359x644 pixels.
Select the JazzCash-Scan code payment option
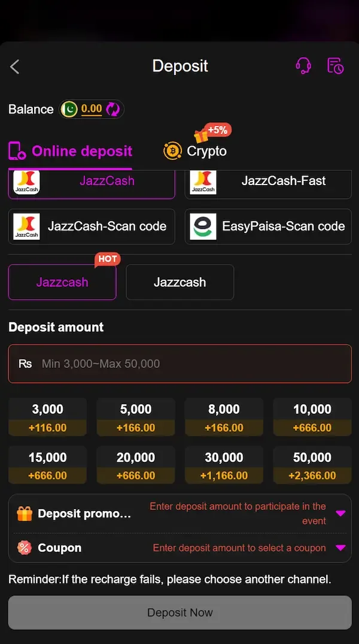tap(92, 226)
